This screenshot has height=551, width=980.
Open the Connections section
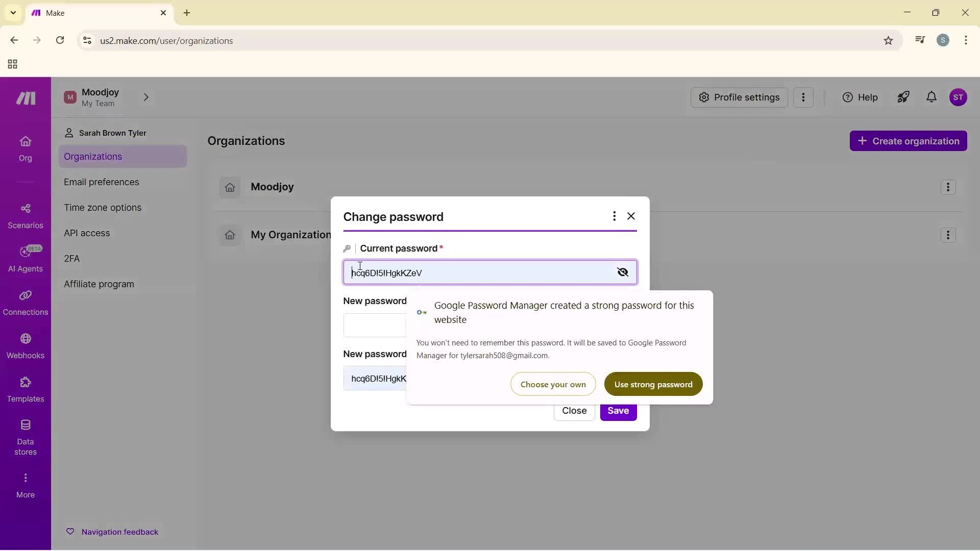[x=25, y=302]
